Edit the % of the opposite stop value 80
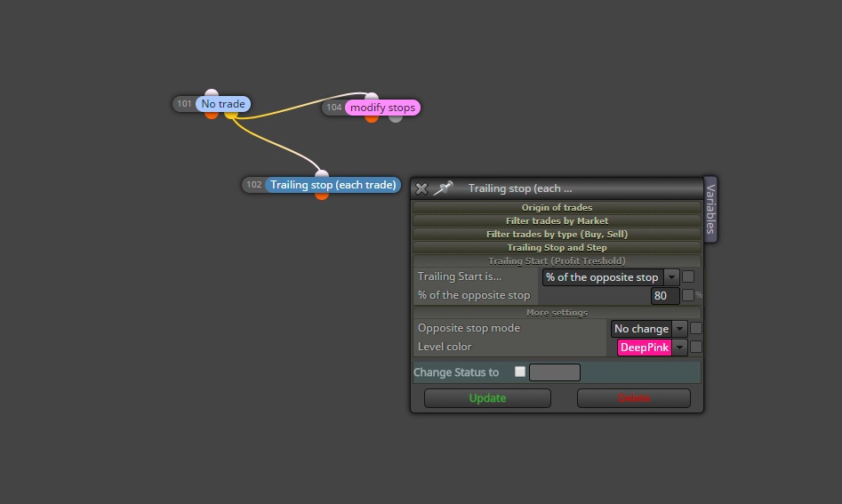 click(665, 296)
